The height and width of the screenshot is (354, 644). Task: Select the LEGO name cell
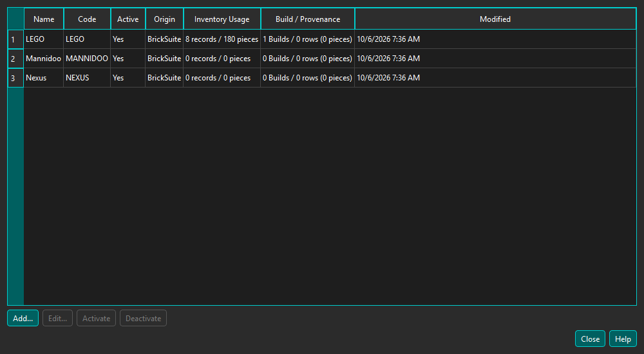coord(44,39)
